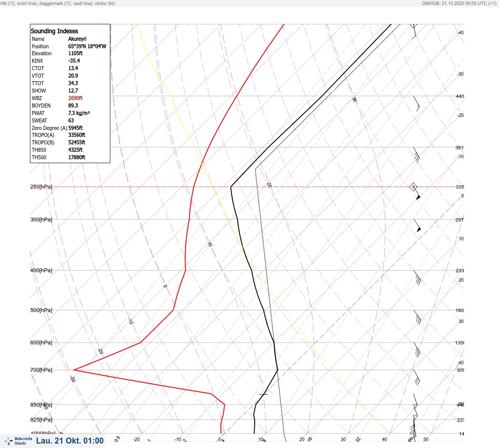
Task: Select the VTOT value '20.9'
Action: [73, 76]
